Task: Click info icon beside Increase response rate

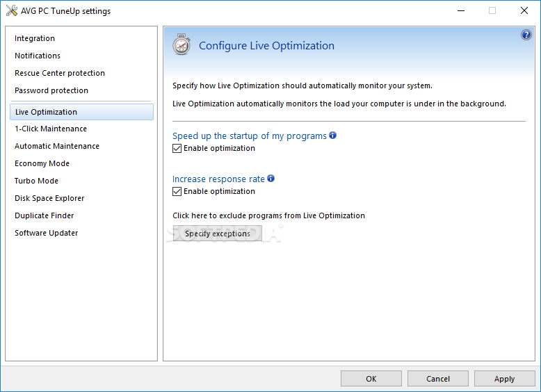Action: click(x=270, y=178)
